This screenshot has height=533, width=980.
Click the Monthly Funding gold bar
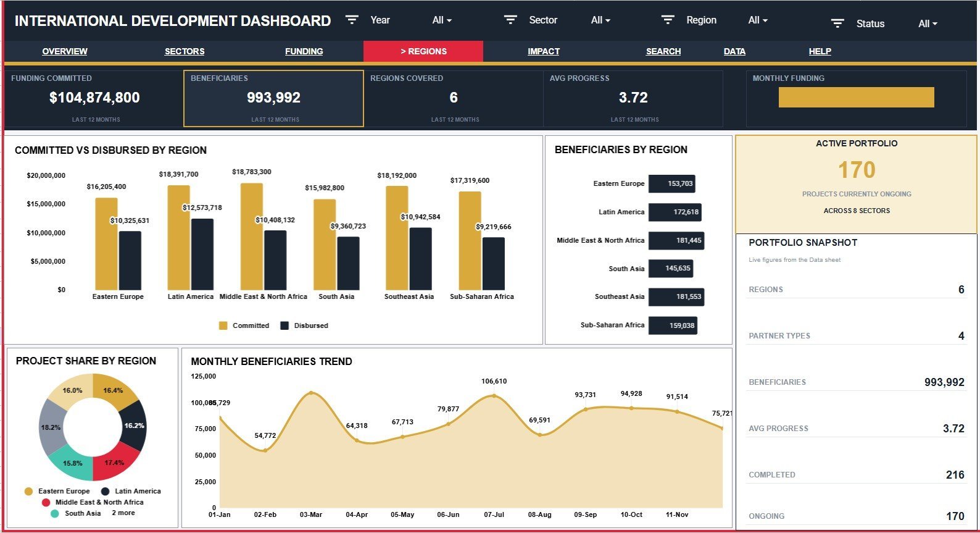click(856, 97)
